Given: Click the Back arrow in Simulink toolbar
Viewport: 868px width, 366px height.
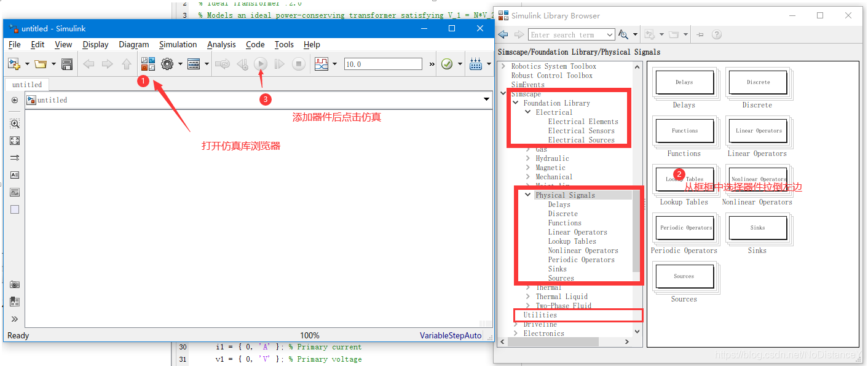Looking at the screenshot, I should point(89,64).
